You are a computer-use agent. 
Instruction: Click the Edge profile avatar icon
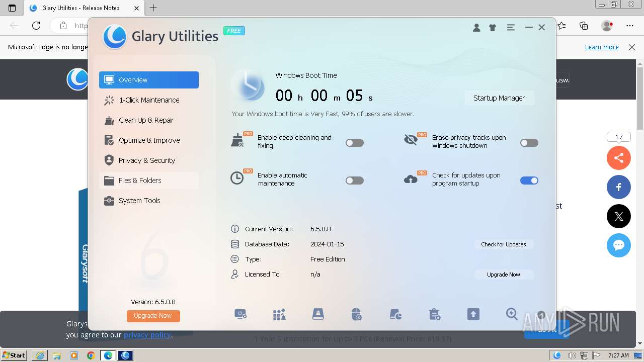pyautogui.click(x=607, y=26)
